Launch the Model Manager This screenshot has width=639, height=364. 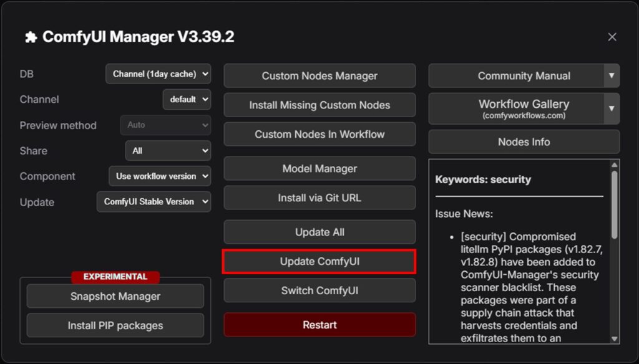point(319,168)
